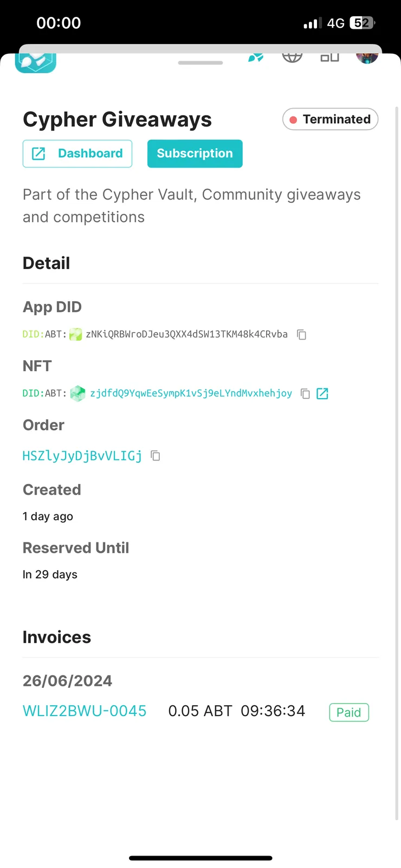Tap the iOS home indicator bar
Image resolution: width=401 pixels, height=868 pixels.
pos(200,858)
